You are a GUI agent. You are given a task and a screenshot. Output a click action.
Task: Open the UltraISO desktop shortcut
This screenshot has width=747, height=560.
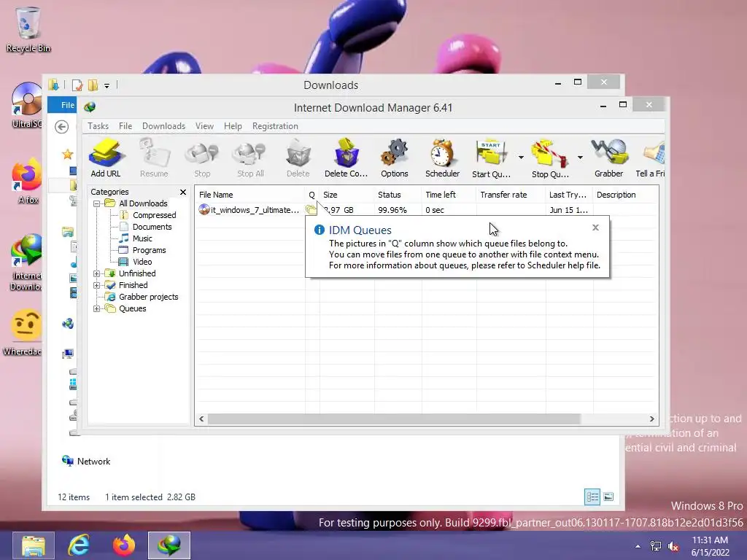[x=27, y=105]
